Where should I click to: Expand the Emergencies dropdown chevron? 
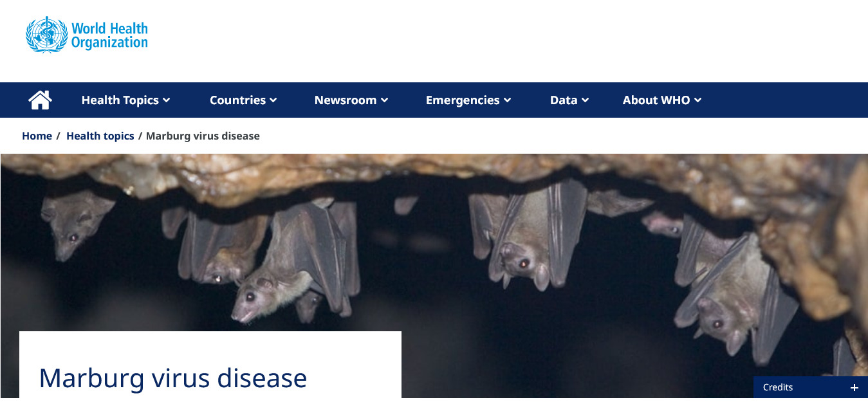[508, 100]
